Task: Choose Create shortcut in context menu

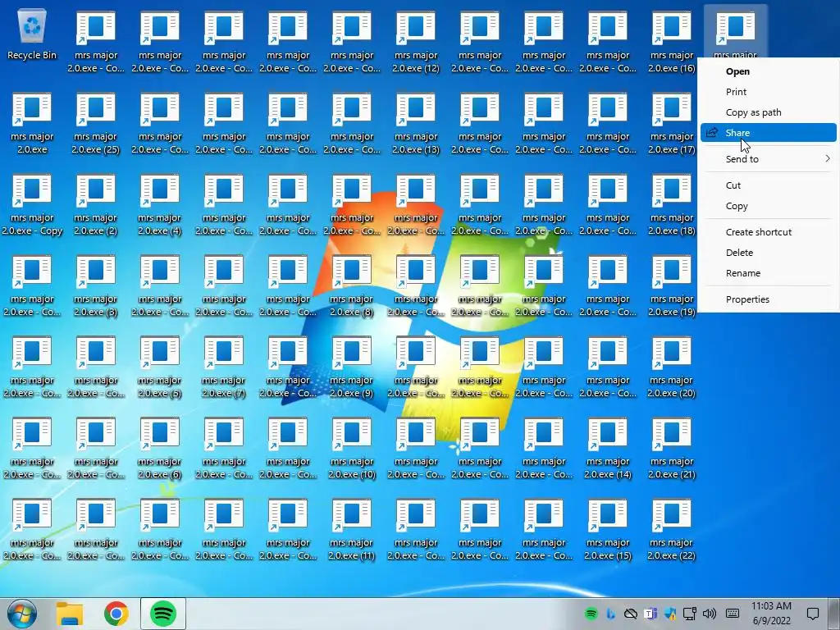Action: (x=769, y=232)
